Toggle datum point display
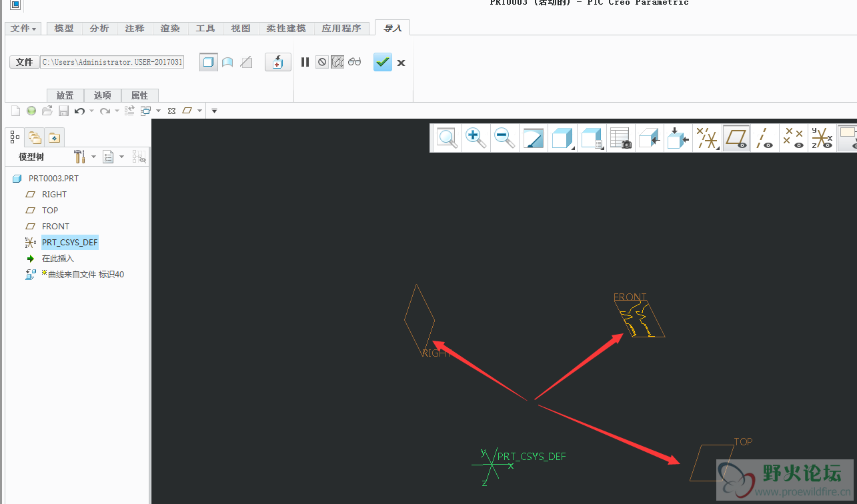This screenshot has width=857, height=504. click(794, 138)
